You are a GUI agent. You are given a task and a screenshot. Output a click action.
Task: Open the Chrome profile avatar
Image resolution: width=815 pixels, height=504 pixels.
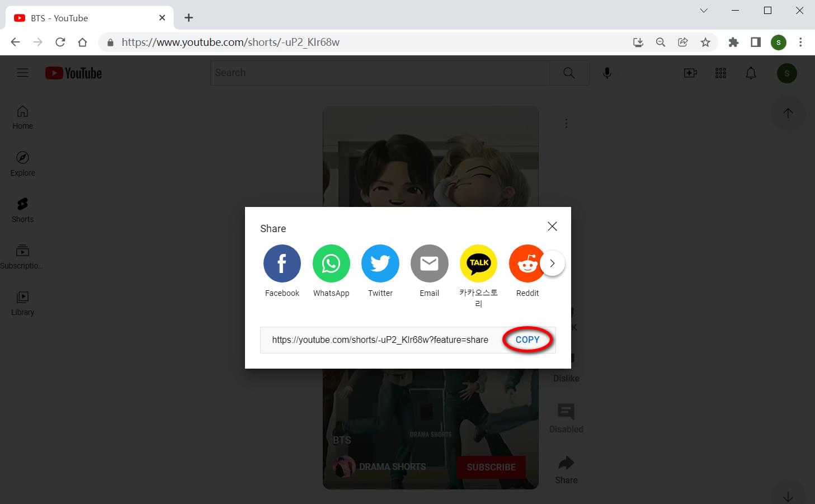click(779, 42)
